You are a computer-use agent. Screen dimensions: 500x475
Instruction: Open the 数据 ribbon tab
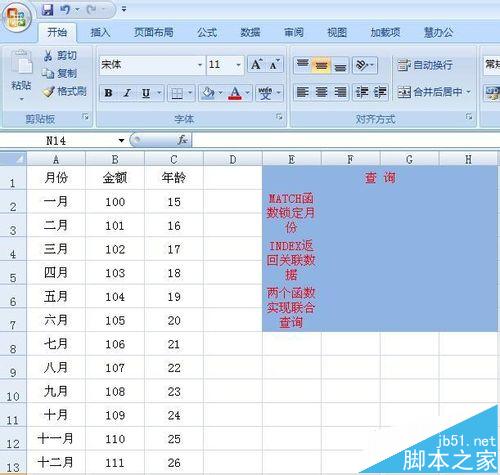pos(250,32)
